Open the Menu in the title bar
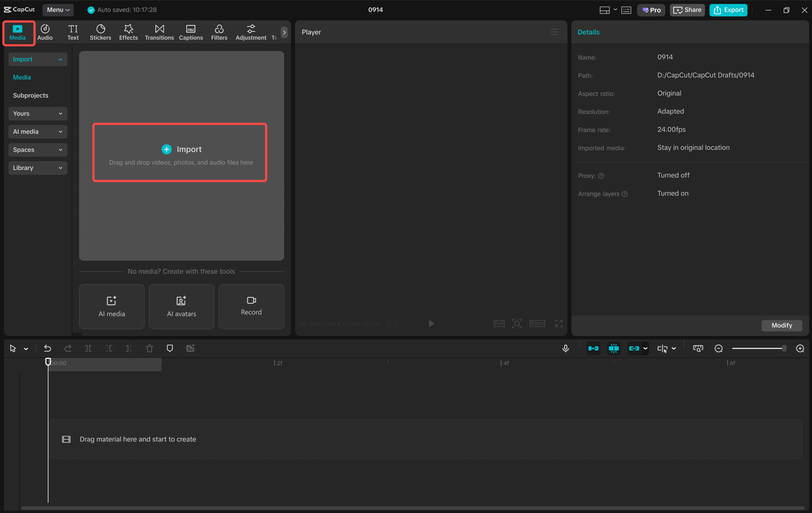 (x=58, y=10)
